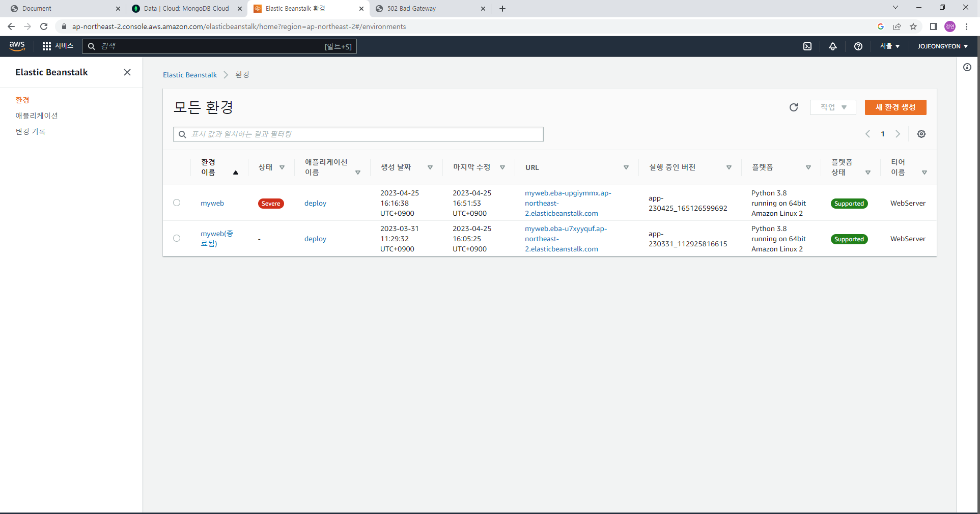Go to next page of environments

(x=898, y=134)
